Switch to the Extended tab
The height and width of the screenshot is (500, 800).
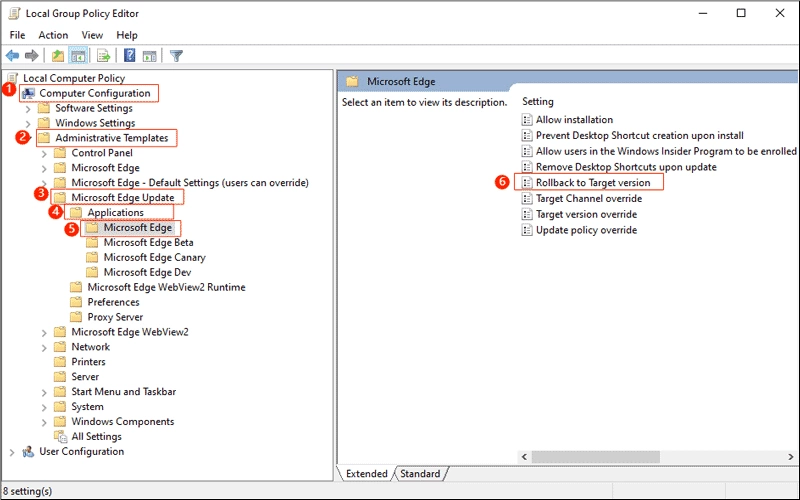point(366,473)
